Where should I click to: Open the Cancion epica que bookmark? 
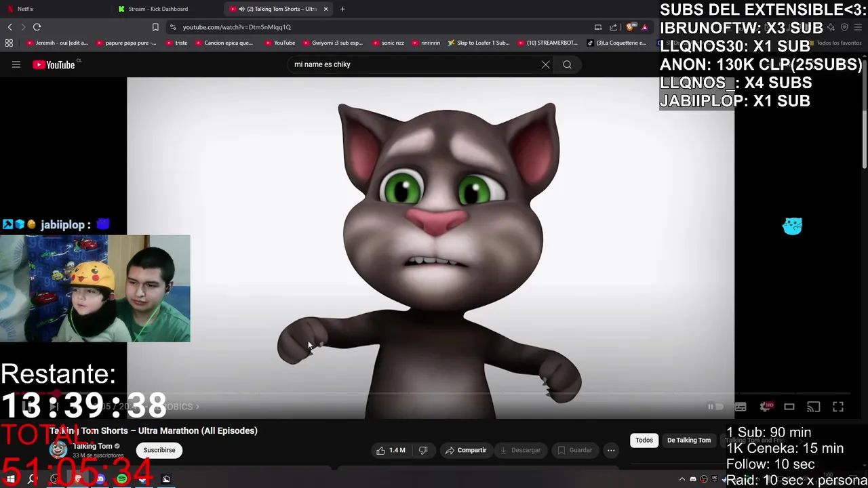click(224, 43)
